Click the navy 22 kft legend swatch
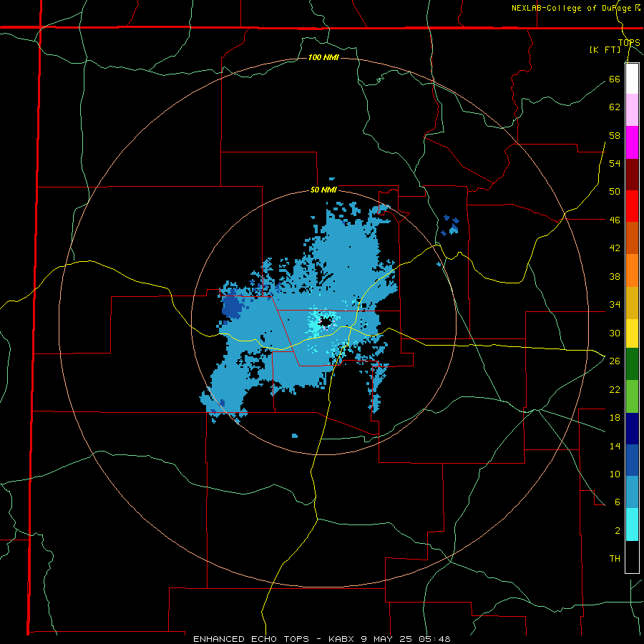The image size is (644, 644). pos(632,429)
